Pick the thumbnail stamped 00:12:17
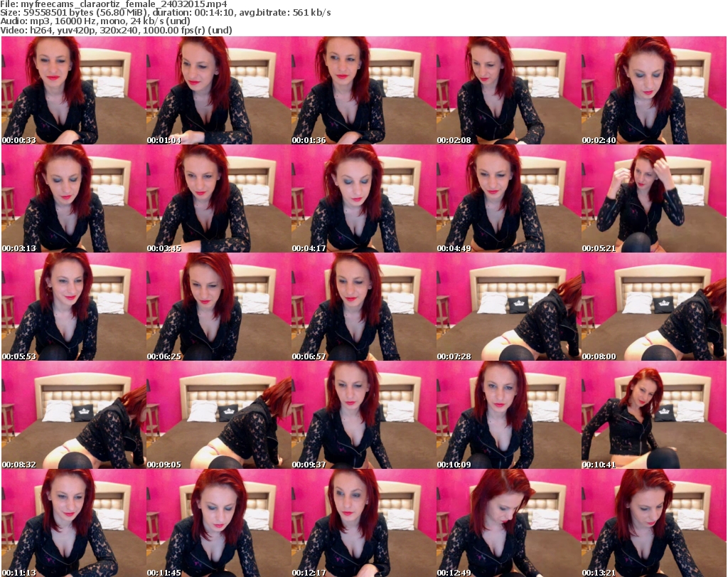728x577 pixels. [x=363, y=523]
